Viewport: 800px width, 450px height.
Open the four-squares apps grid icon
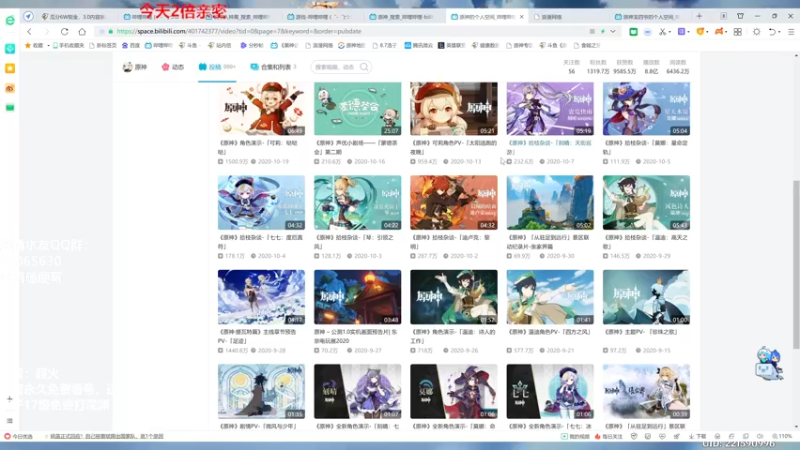738,32
